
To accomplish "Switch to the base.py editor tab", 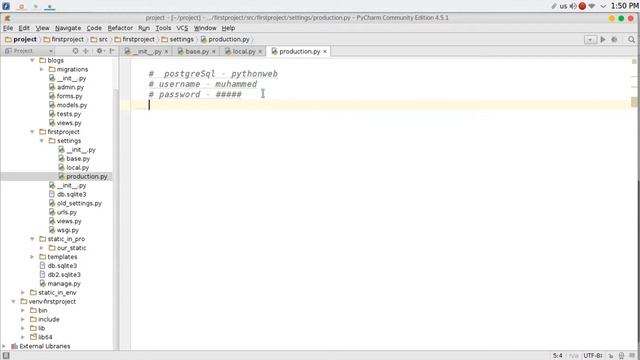I will pyautogui.click(x=197, y=51).
